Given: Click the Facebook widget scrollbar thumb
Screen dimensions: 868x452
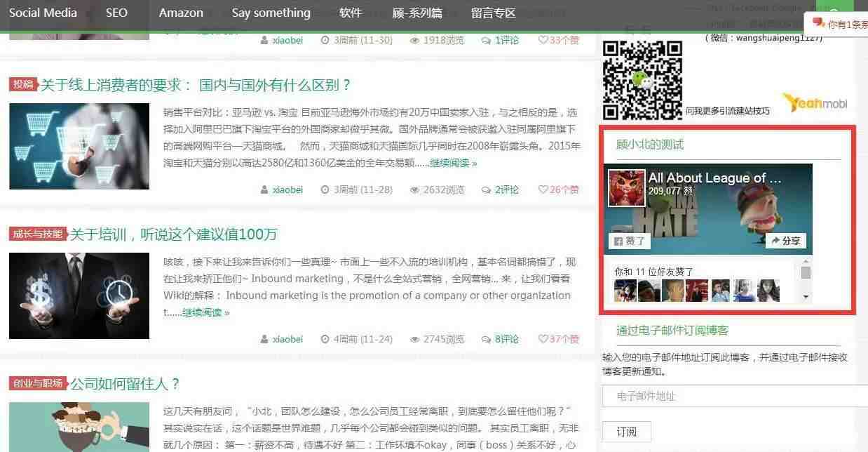Looking at the screenshot, I should point(806,272).
